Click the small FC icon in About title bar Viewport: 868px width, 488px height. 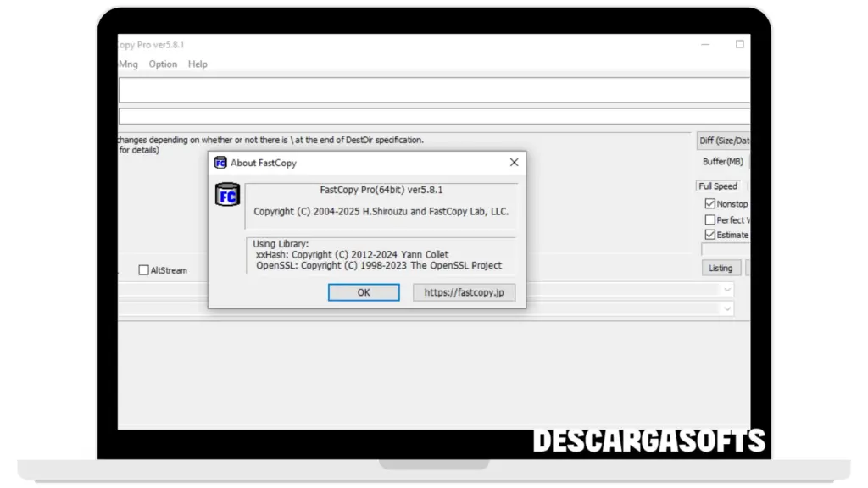(x=220, y=163)
